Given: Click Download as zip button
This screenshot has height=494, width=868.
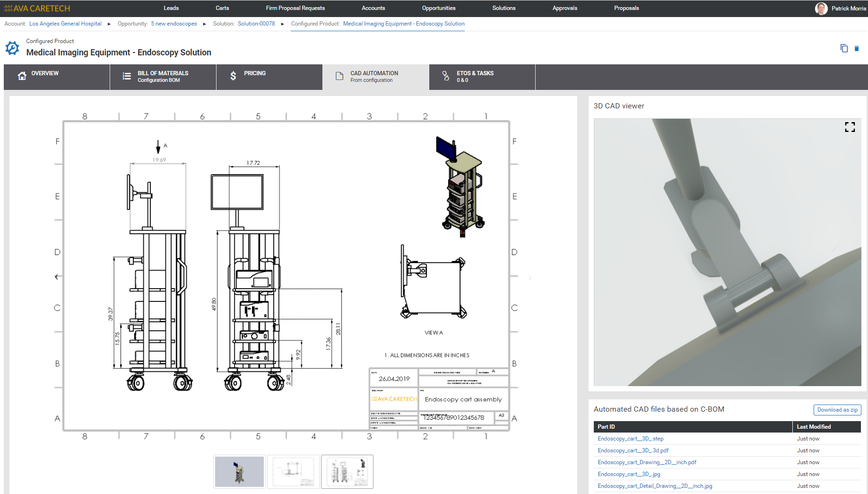Looking at the screenshot, I should coord(837,410).
